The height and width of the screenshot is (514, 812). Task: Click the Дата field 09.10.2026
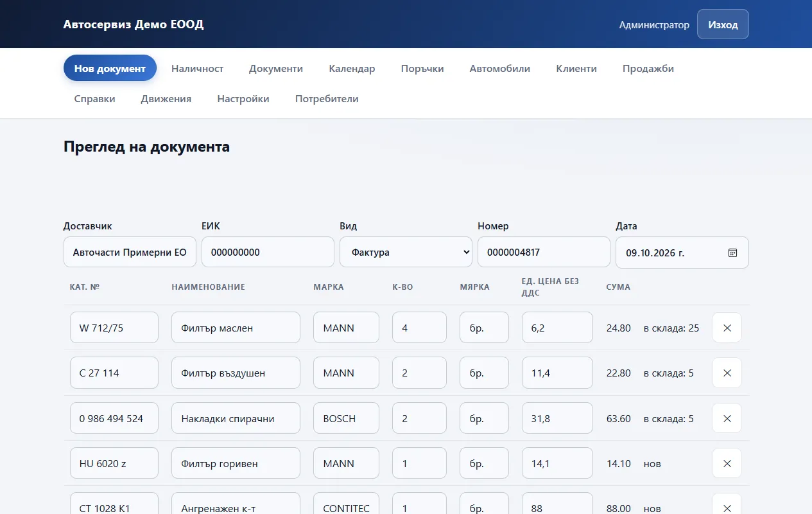point(682,253)
